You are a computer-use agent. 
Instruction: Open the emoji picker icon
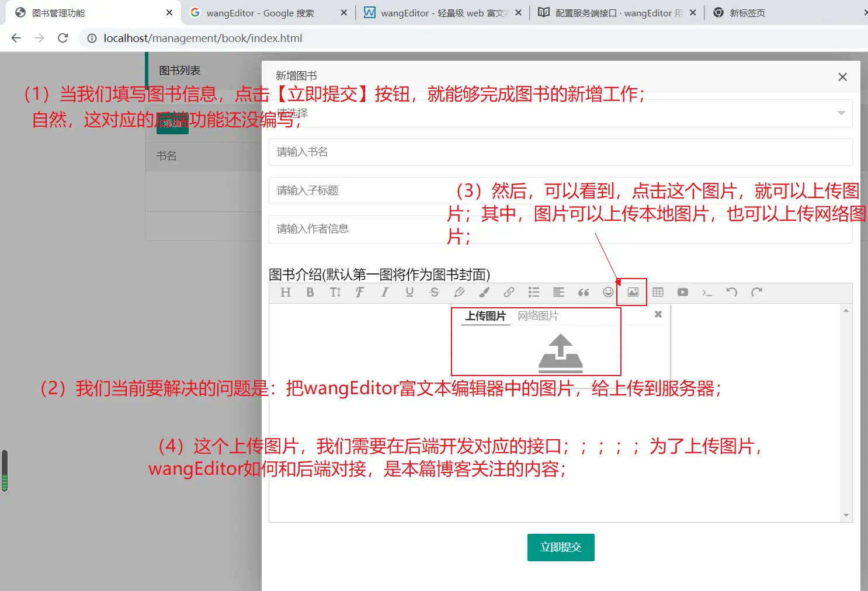pos(608,292)
